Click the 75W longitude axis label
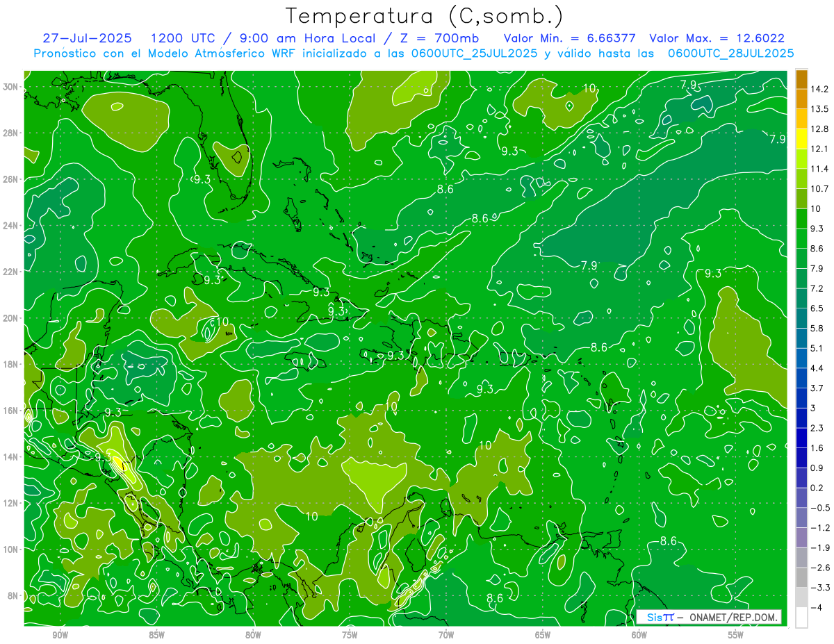 350,635
